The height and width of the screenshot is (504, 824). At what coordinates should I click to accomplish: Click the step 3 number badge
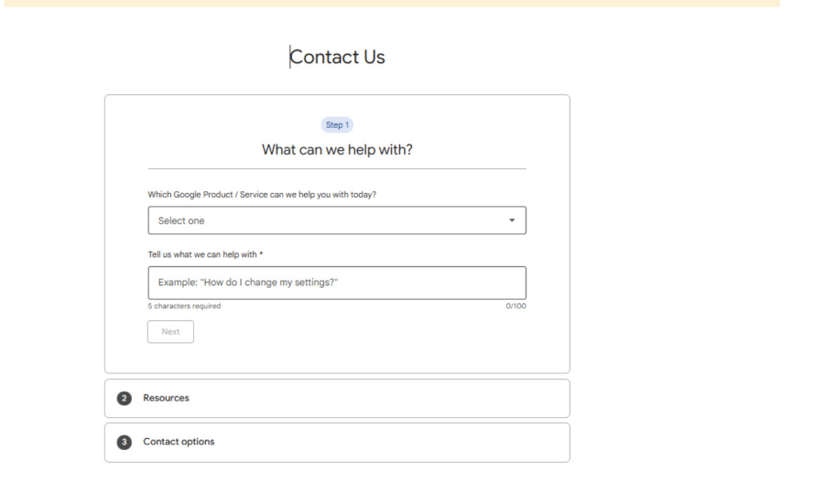pos(124,442)
